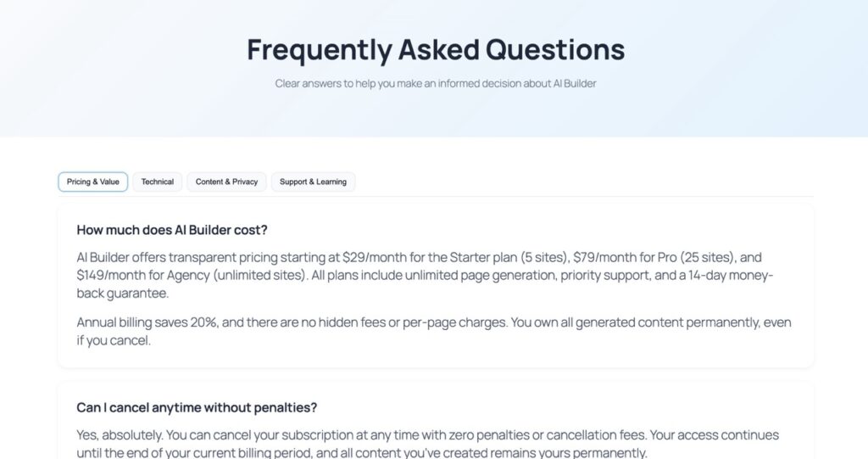
Task: Click the 'Clear answers to help you' subtitle
Action: tap(435, 84)
